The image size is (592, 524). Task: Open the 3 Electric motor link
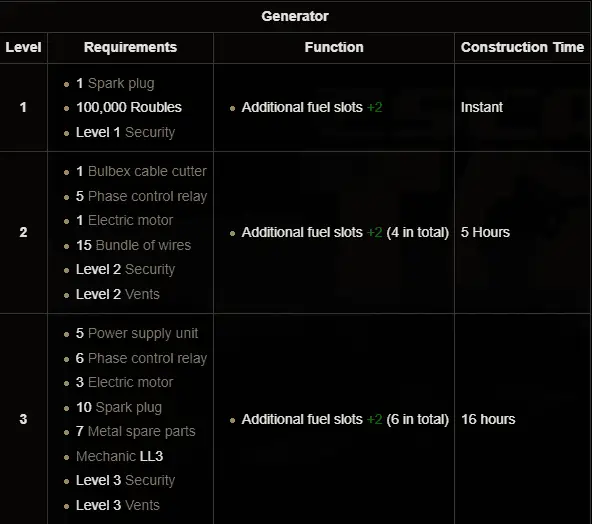coord(130,382)
